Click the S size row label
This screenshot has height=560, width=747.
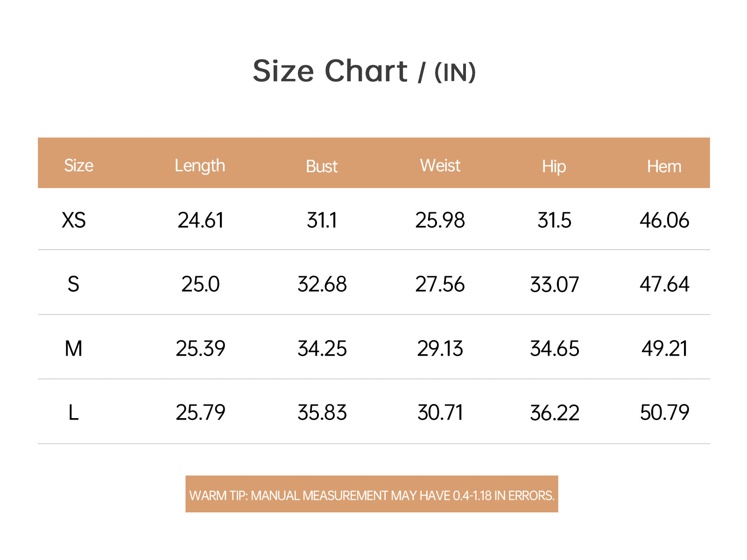73,284
